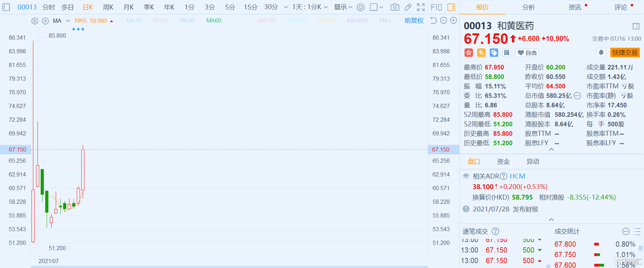Screen dimensions: 644x268
Task: Toggle the MA60 line
Action: pyautogui.click(x=214, y=21)
